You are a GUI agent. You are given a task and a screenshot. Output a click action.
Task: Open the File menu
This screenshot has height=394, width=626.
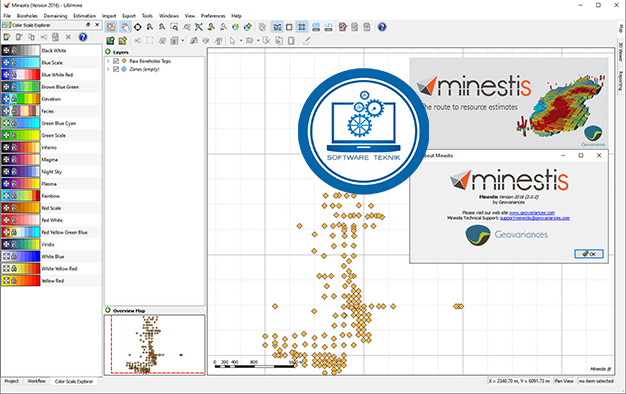[x=7, y=16]
